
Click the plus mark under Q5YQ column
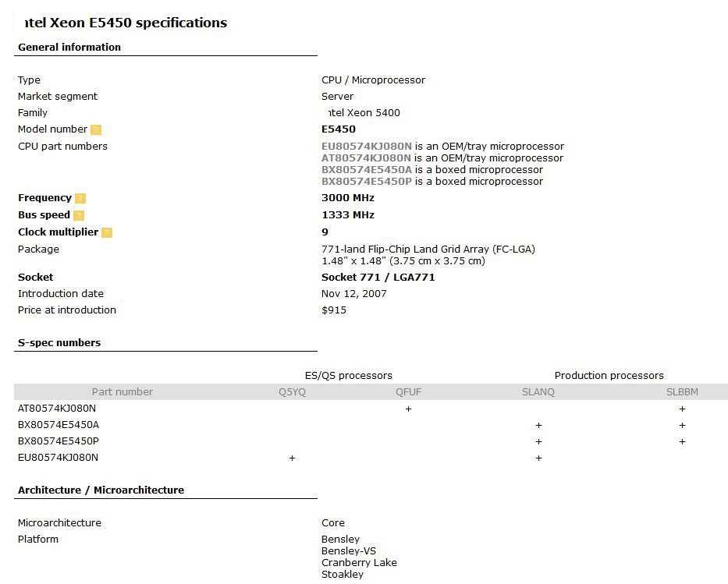pos(293,458)
